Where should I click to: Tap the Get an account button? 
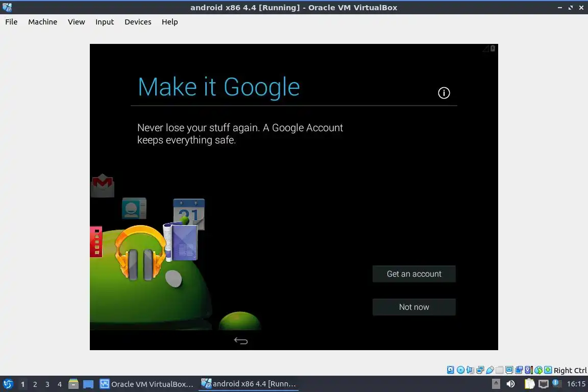(x=414, y=274)
